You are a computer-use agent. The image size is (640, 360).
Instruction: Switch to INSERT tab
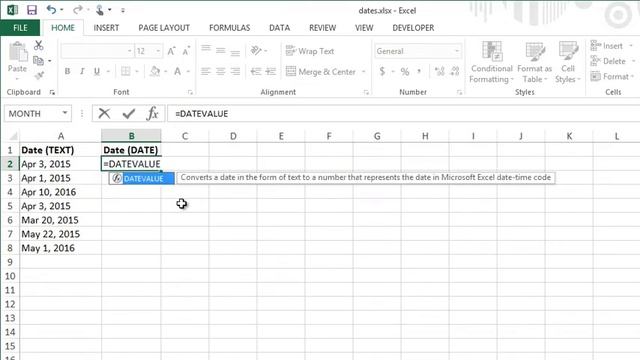click(x=106, y=28)
